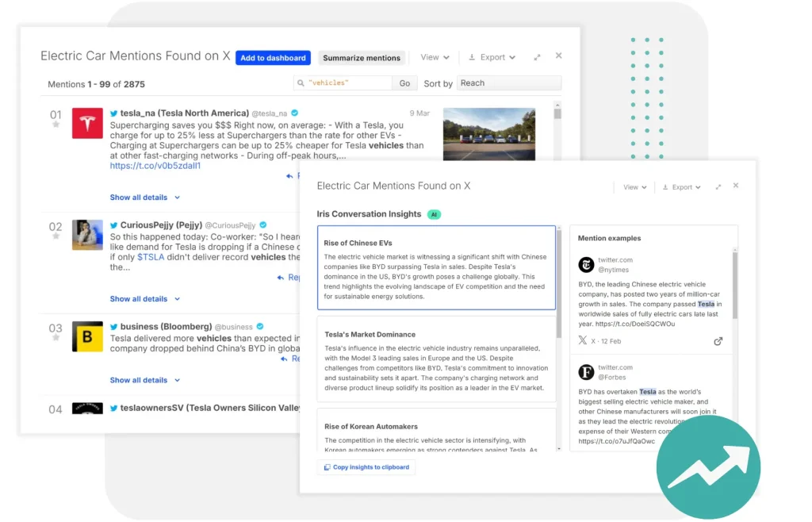Open the external link icon on nytimes mention
The image size is (812, 522).
click(x=718, y=341)
